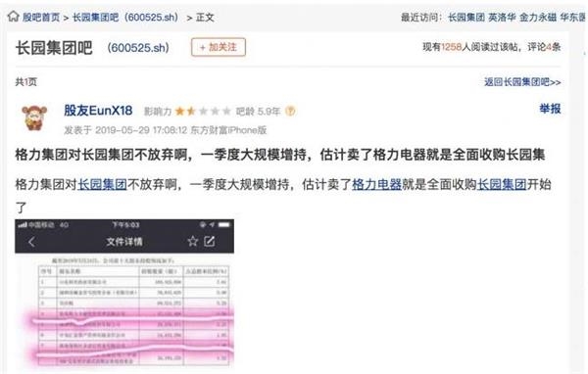The width and height of the screenshot is (588, 374).
Task: Click the + 加关注 follow button
Action: 219,47
